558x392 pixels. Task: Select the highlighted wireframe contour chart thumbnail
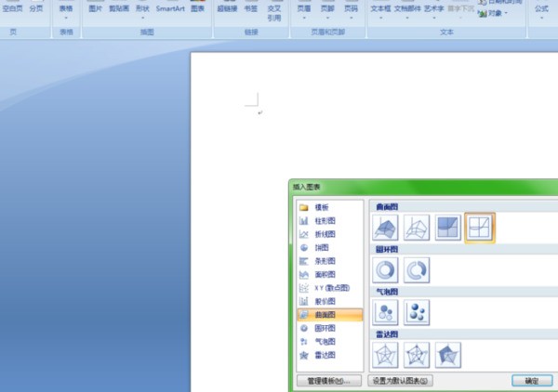click(x=479, y=228)
